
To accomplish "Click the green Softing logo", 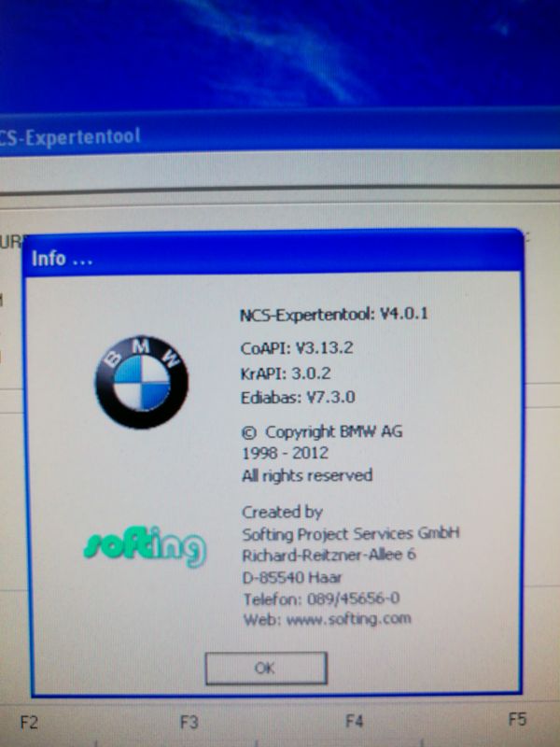I will tap(143, 546).
